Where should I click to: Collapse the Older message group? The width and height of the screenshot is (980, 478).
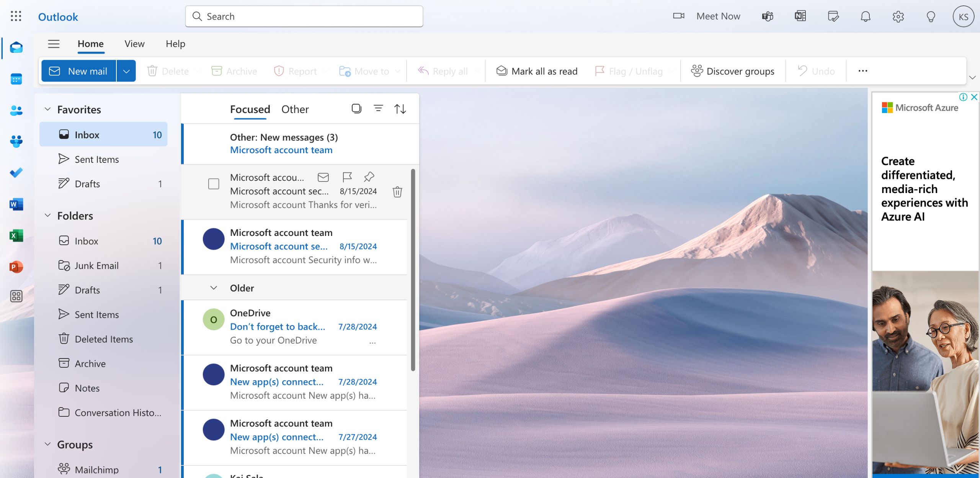tap(214, 288)
